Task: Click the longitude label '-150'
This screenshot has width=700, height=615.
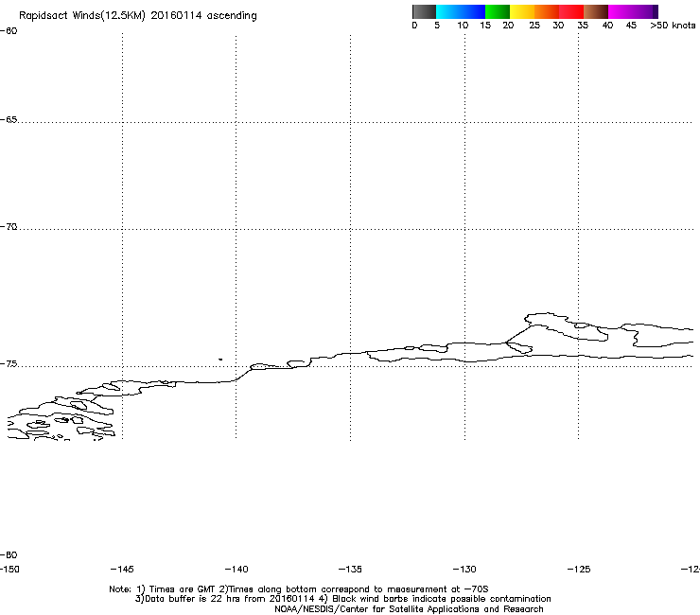Action: [x=9, y=569]
